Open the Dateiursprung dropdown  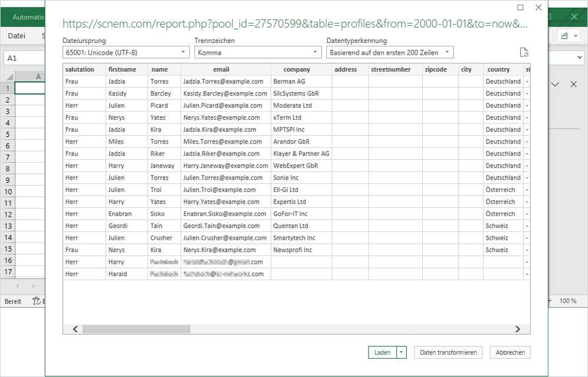[182, 52]
